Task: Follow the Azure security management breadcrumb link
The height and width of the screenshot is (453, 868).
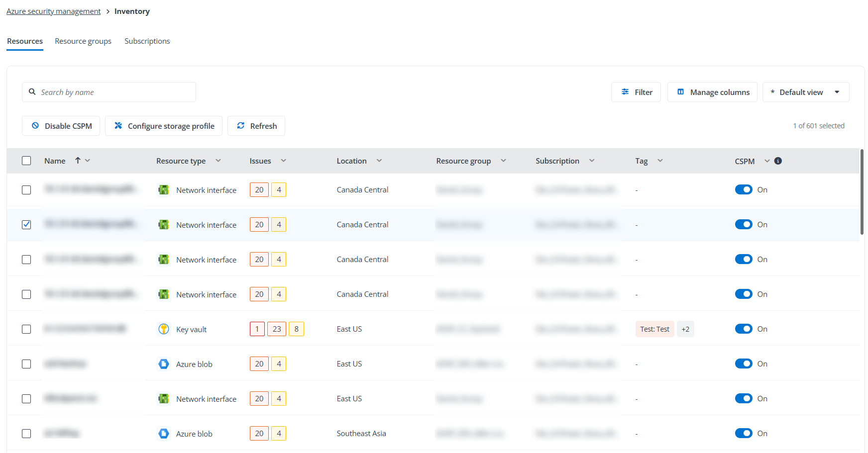Action: click(53, 11)
